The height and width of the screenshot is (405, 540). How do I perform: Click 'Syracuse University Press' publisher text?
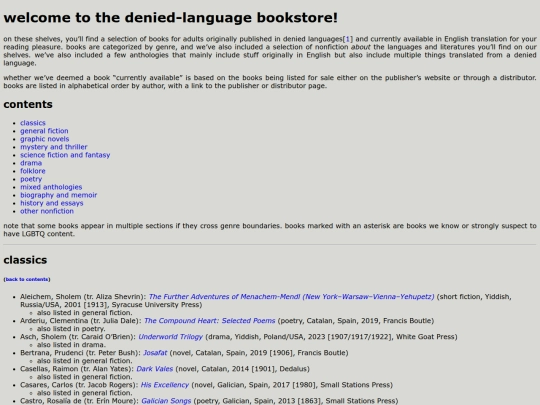pos(155,305)
